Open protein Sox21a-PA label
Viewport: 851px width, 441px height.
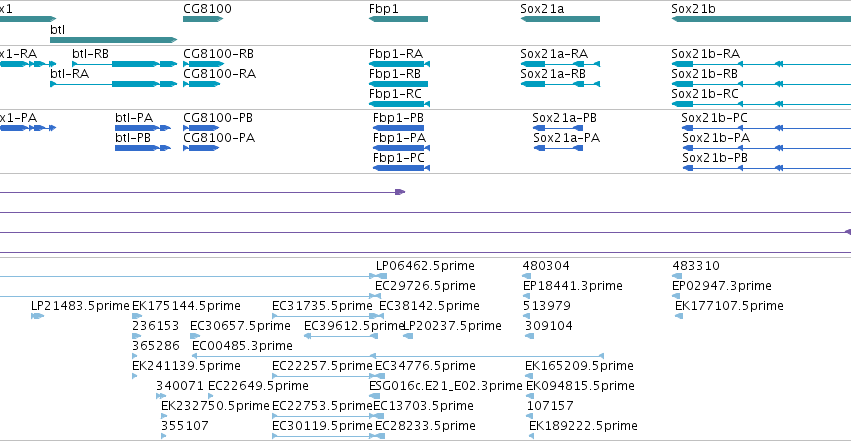pyautogui.click(x=567, y=138)
